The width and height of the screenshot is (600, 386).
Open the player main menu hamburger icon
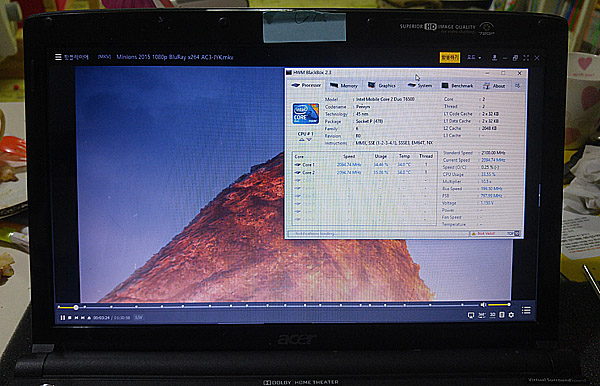click(x=58, y=57)
